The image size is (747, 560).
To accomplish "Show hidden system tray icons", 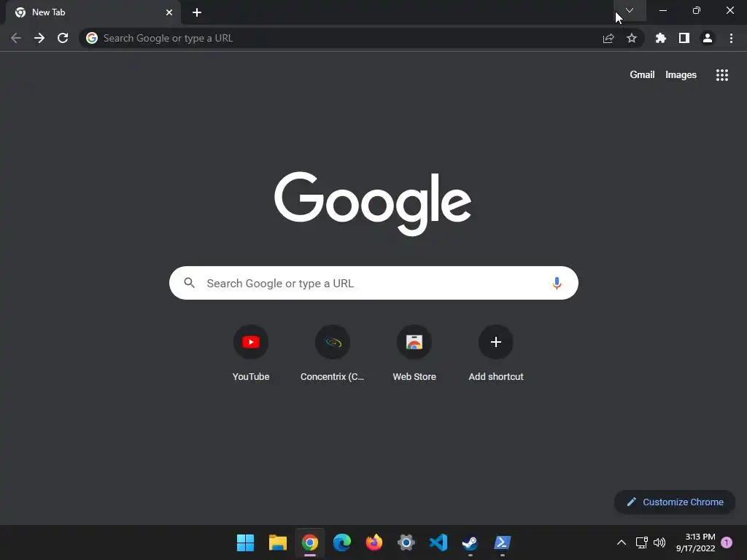I will click(x=622, y=542).
